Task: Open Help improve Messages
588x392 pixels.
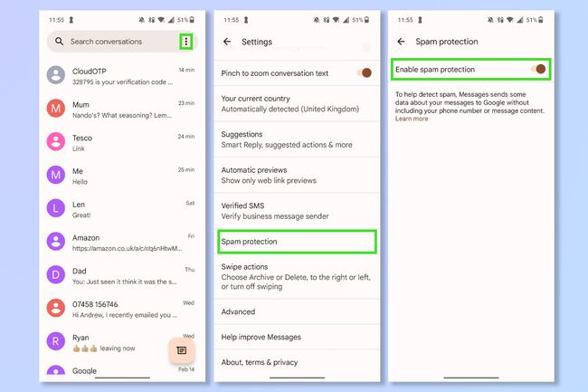Action: [x=297, y=337]
